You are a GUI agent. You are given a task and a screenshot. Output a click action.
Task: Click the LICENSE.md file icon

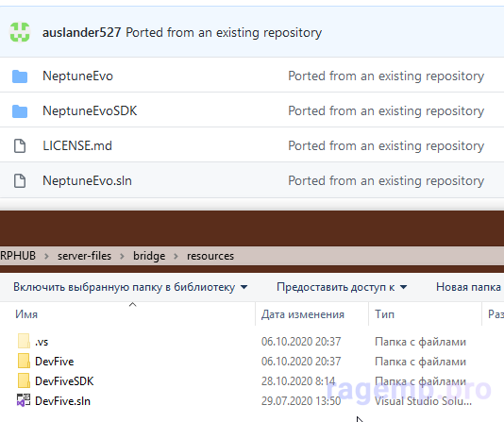point(20,146)
